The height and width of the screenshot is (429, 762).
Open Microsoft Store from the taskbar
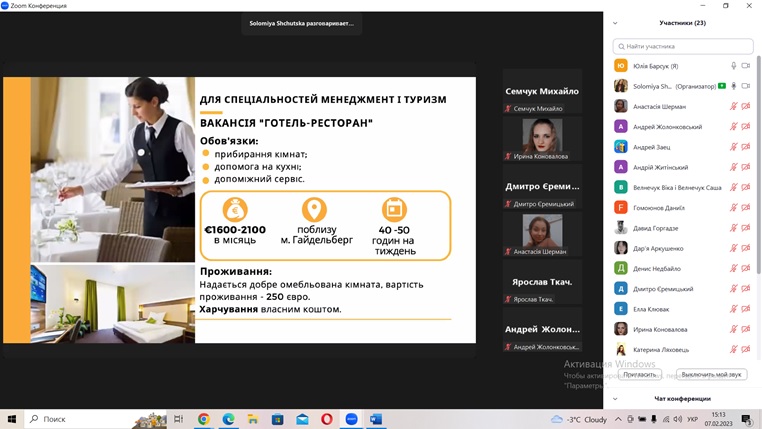pos(277,419)
